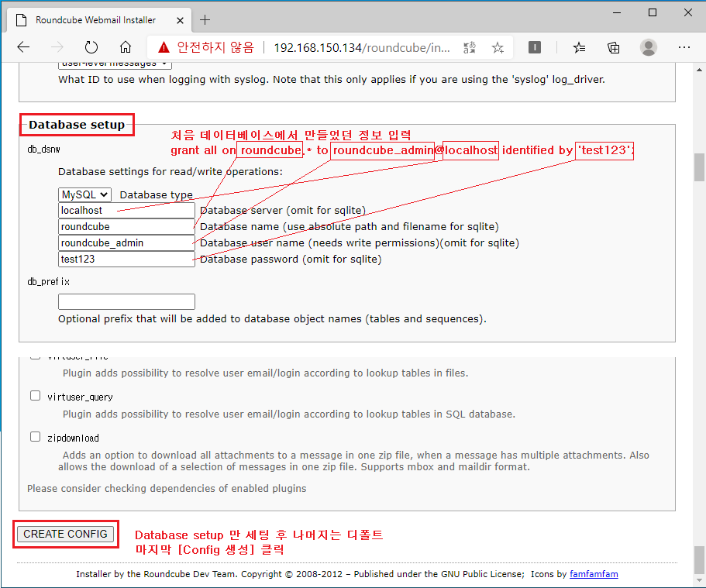Image resolution: width=706 pixels, height=588 pixels.
Task: Go back to previous page
Action: [23, 46]
